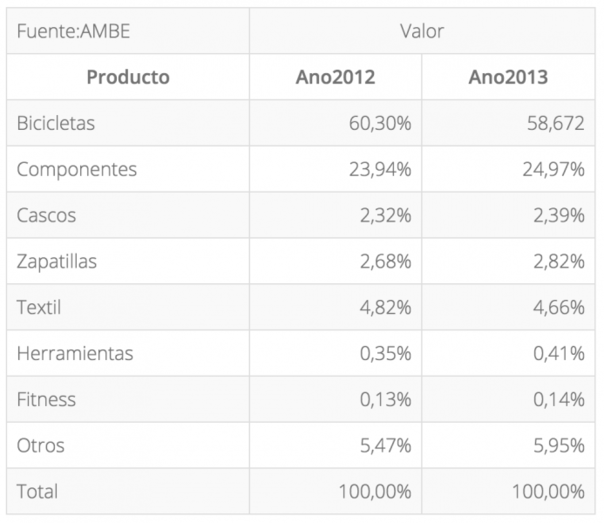Click the 60,30% Bicicletas value
Screen dimensions: 604x523
point(380,123)
